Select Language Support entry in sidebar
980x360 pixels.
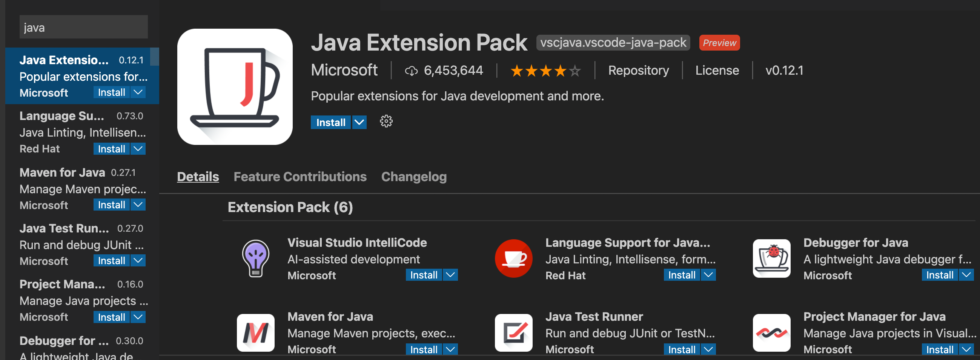82,132
